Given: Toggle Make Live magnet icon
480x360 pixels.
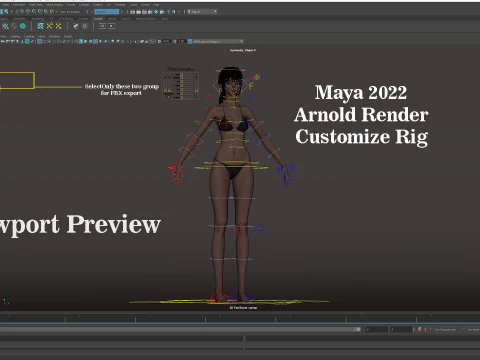Looking at the screenshot, I should click(52, 12).
